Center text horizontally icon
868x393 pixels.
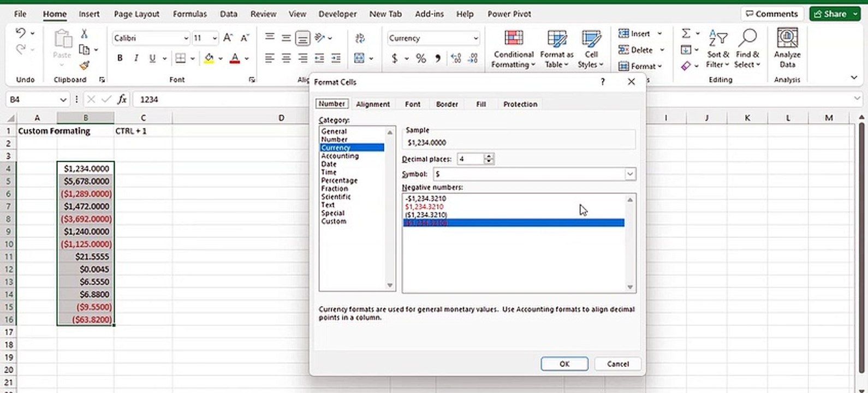coord(286,58)
